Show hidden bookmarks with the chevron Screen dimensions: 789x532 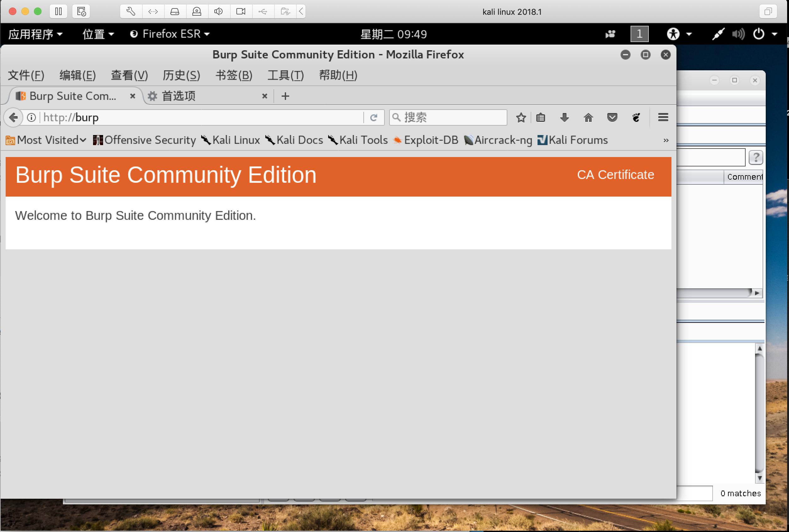click(x=666, y=140)
